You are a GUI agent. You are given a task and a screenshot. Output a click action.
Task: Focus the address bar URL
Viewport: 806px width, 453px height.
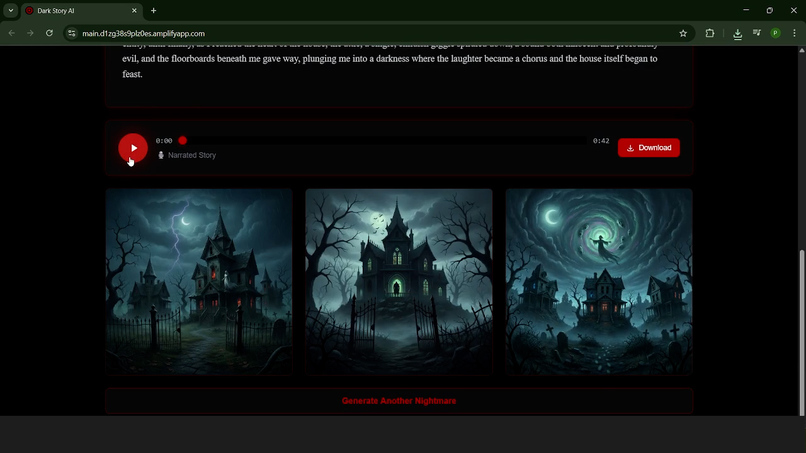143,33
